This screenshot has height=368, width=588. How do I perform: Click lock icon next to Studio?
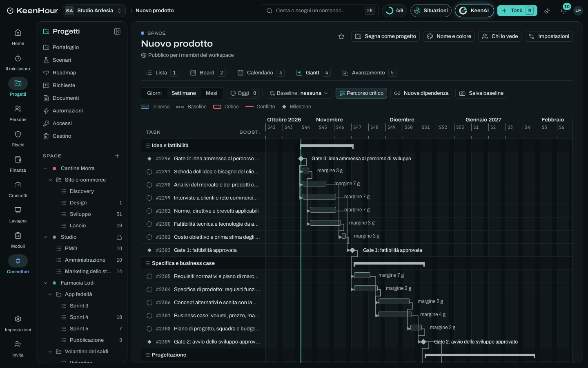pyautogui.click(x=119, y=237)
